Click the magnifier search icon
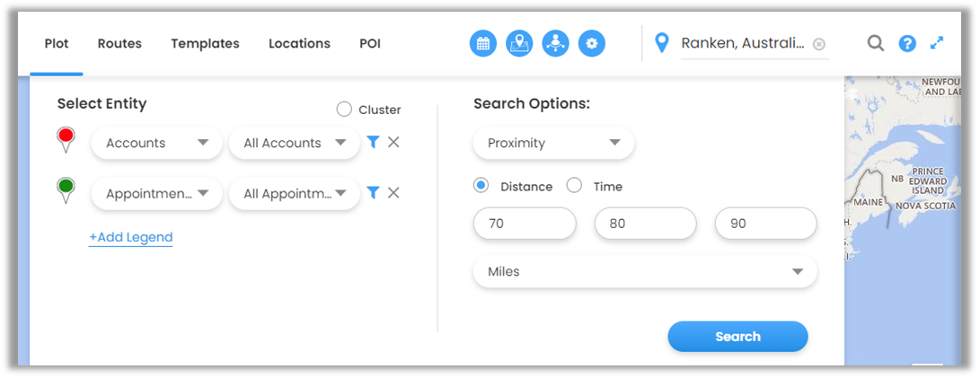 (875, 43)
